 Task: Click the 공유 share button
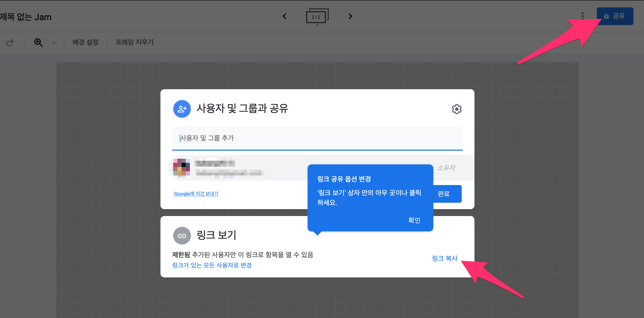(x=615, y=16)
